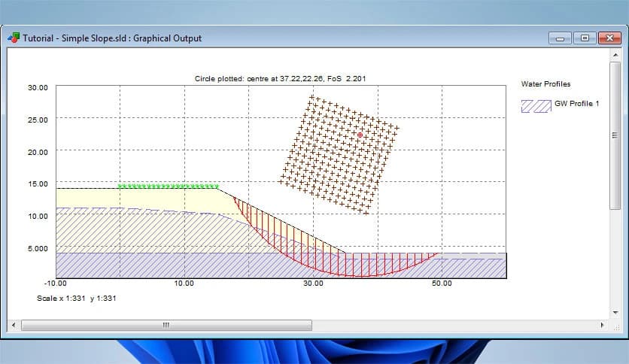The width and height of the screenshot is (629, 364).
Task: Select the red critical circle centre marker
Action: pos(360,135)
